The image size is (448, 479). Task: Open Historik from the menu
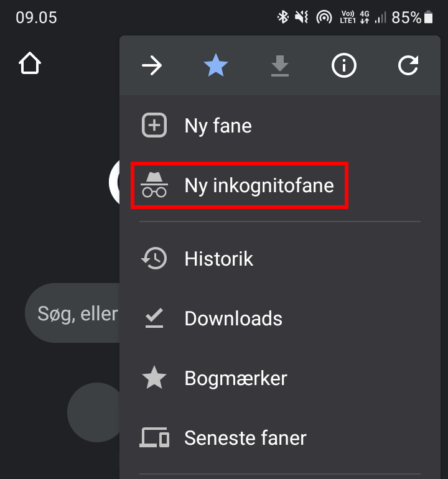point(218,258)
